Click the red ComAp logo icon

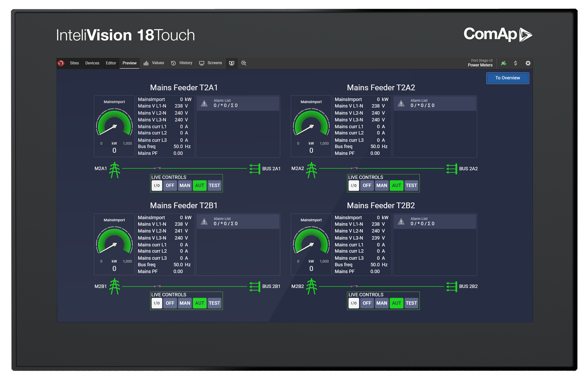pyautogui.click(x=61, y=63)
